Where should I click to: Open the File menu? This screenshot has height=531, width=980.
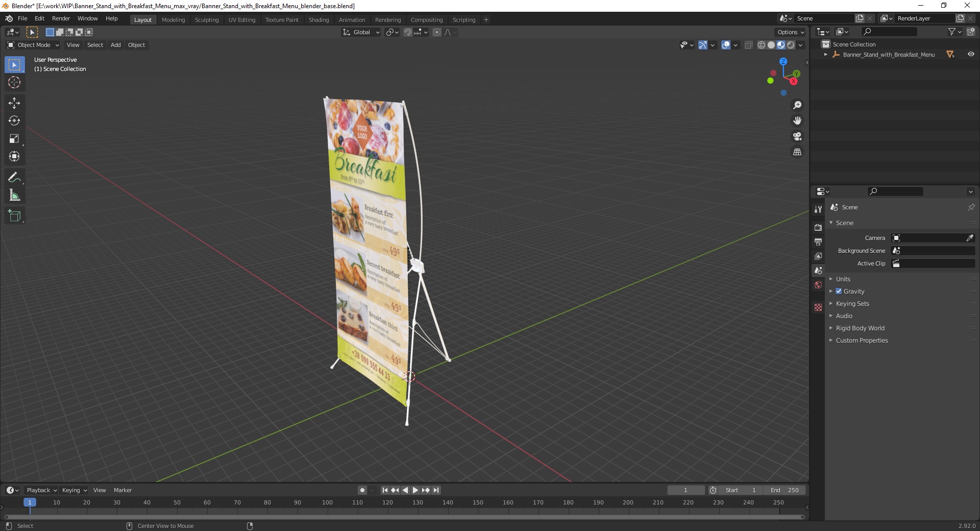pos(22,18)
